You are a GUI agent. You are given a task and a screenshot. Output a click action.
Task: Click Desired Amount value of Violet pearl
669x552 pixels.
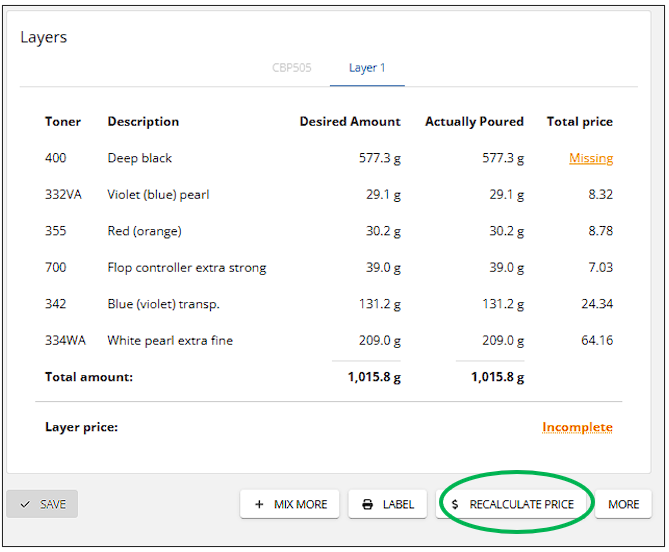(x=383, y=195)
